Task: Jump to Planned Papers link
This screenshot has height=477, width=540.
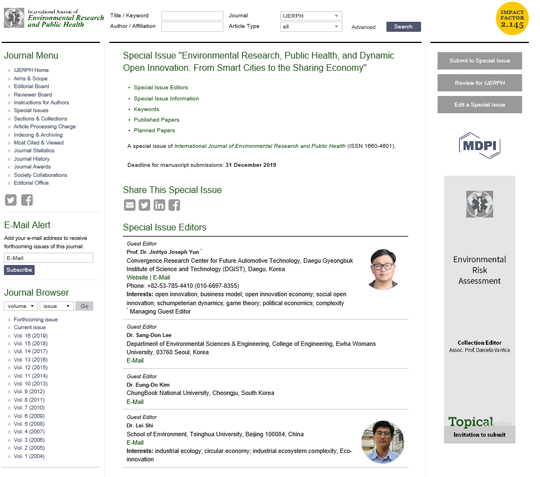Action: 154,131
